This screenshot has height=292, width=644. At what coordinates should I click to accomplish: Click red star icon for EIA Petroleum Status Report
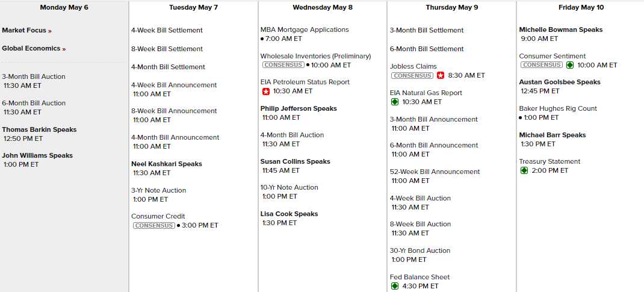[x=265, y=92]
